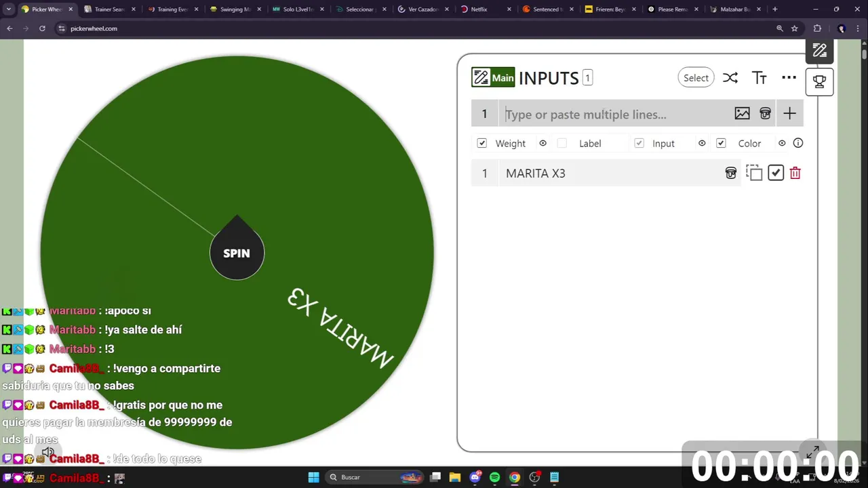This screenshot has width=868, height=488.
Task: Open the info icon beside Color
Action: coord(798,143)
